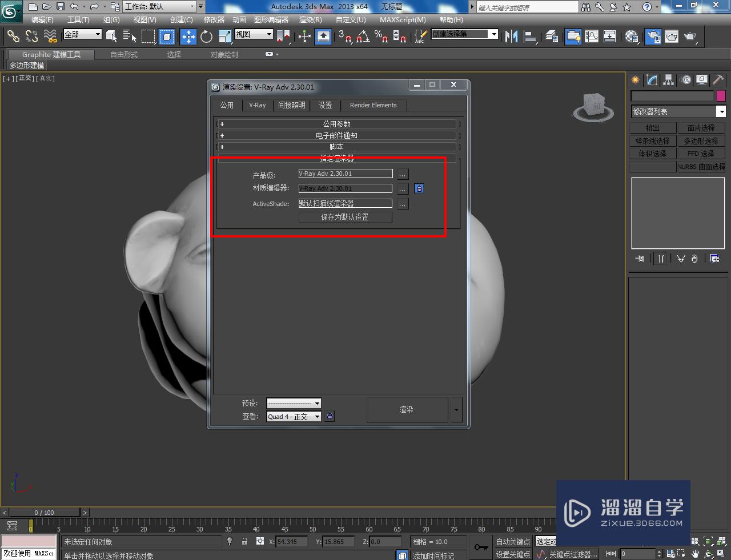The width and height of the screenshot is (731, 560).
Task: Click the Unlink Selection tool
Action: coord(31,37)
